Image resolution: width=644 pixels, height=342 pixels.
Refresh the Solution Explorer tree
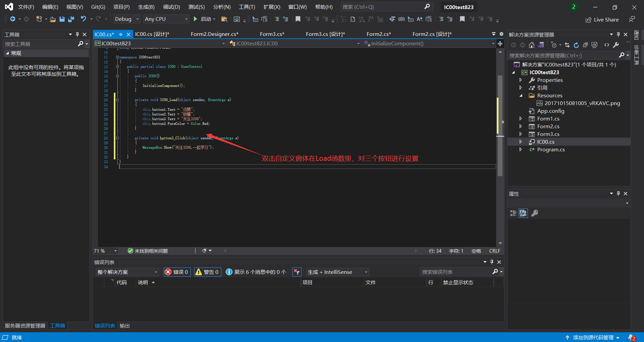click(576, 45)
